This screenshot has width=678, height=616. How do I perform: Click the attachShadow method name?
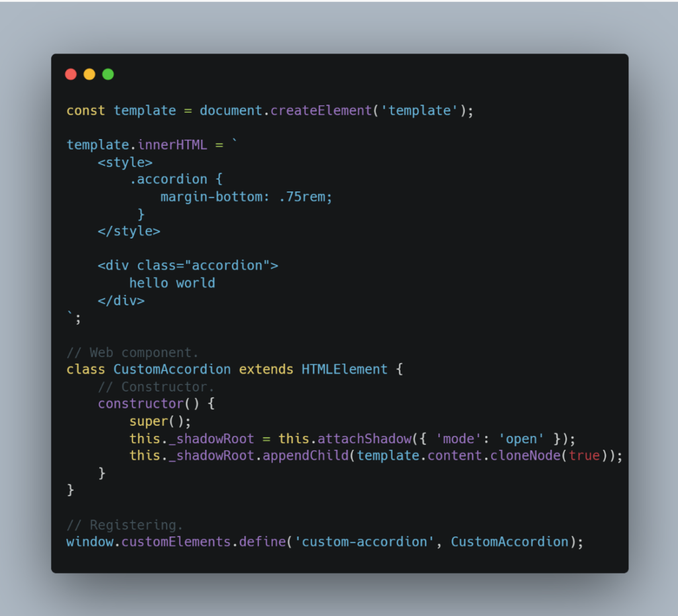tap(365, 439)
